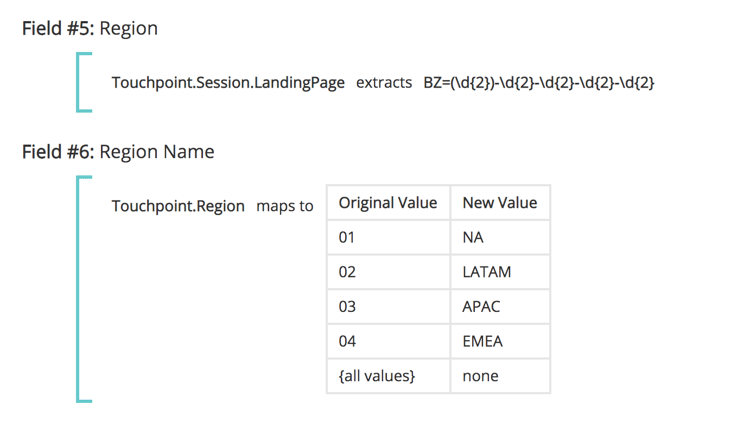Click the LATAM cell in the mapping table
750x430 pixels.
(500, 272)
